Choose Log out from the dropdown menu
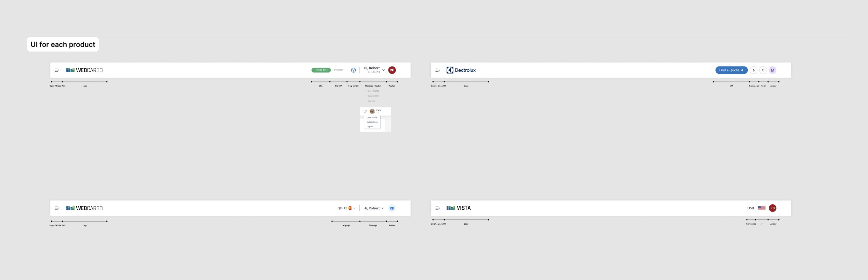Viewport: 868px width, 280px height. pos(370,126)
